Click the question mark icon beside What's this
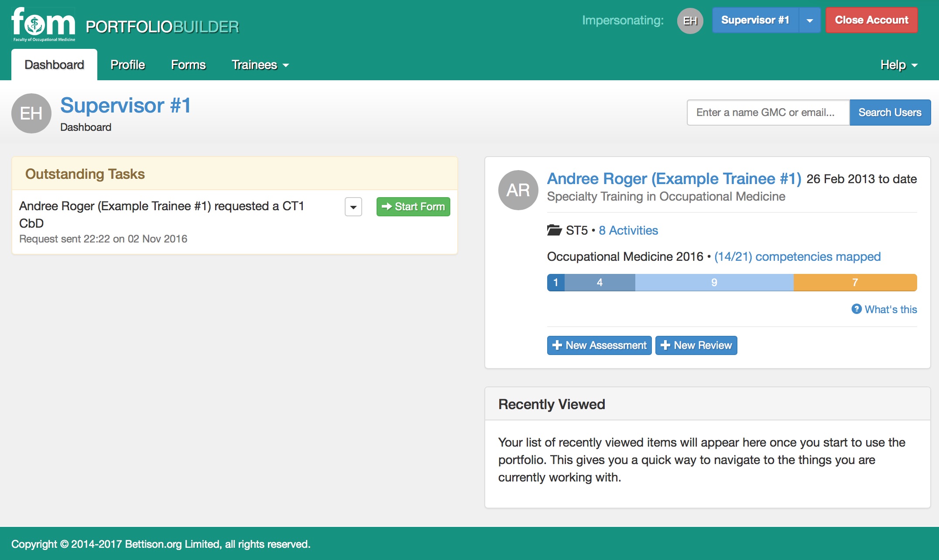The image size is (939, 560). (x=857, y=309)
